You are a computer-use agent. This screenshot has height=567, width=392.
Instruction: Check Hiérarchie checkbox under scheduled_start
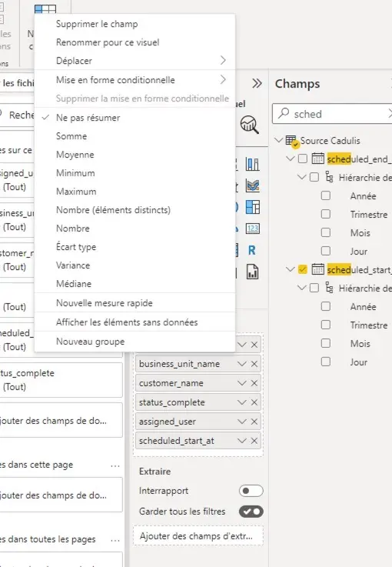[x=314, y=288]
